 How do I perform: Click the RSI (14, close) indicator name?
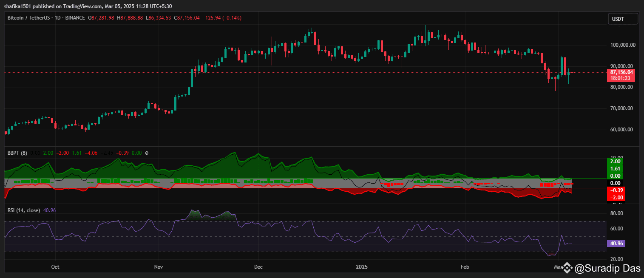pos(24,210)
